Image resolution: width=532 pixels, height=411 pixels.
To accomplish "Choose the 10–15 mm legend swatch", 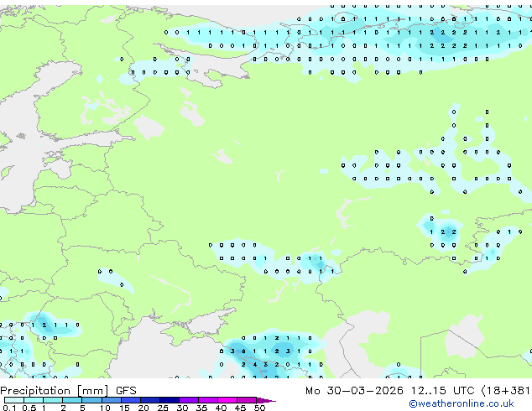I will click(x=111, y=400).
